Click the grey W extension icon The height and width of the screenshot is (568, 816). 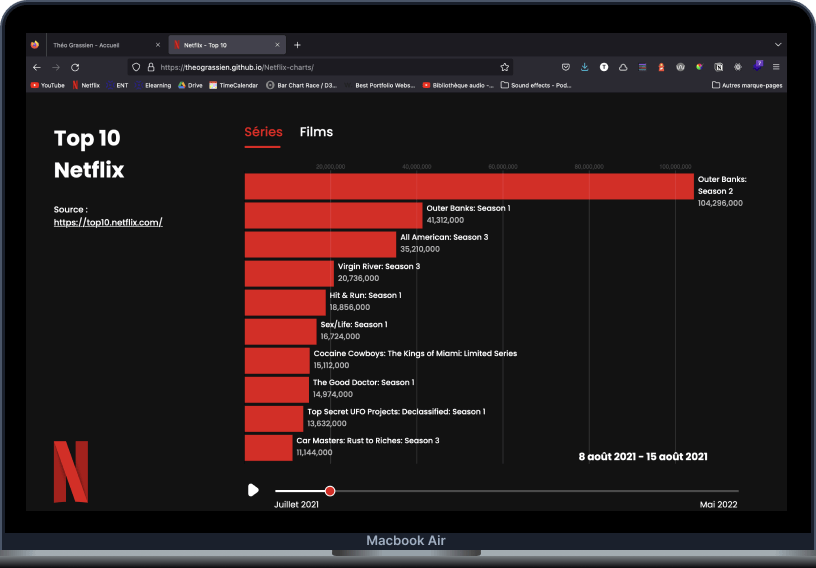tap(680, 67)
